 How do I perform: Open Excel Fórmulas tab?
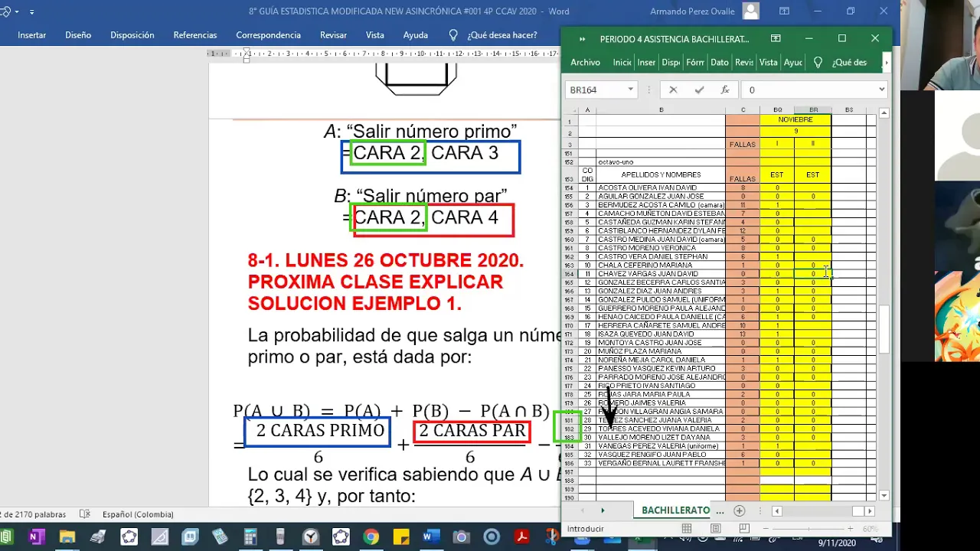[x=695, y=63]
